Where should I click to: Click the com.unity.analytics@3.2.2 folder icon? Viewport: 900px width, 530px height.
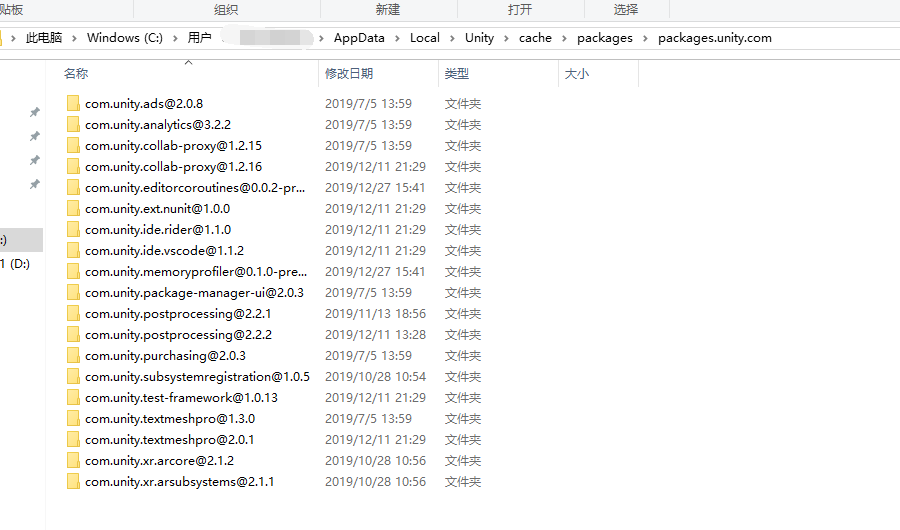tap(73, 125)
